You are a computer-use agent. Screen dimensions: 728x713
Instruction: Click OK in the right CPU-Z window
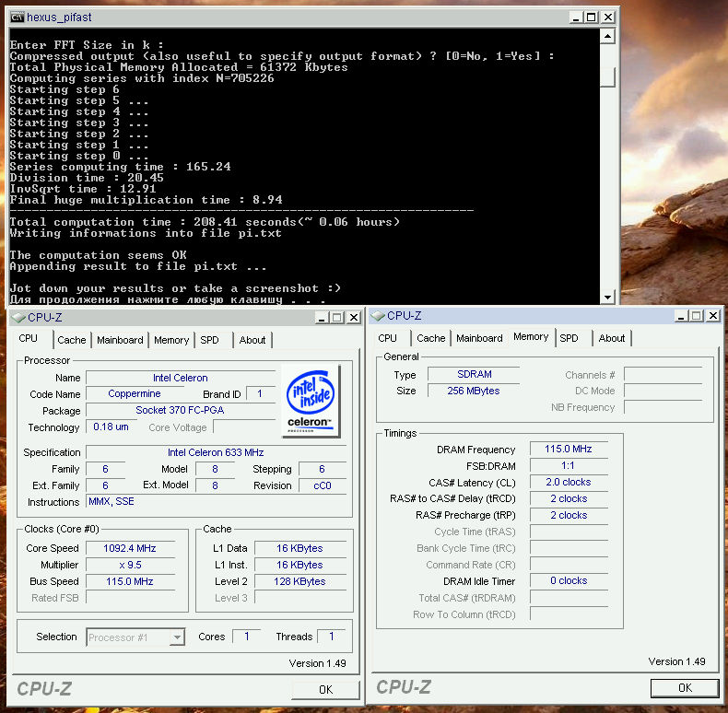[685, 688]
